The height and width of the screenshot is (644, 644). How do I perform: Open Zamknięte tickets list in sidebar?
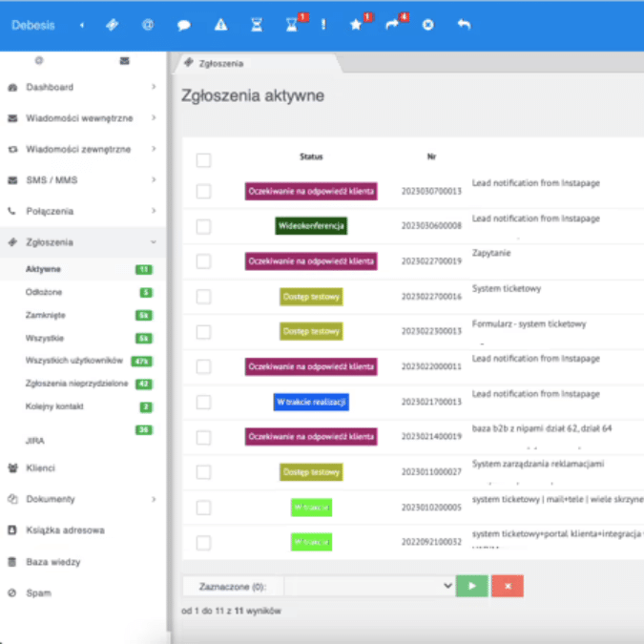(x=46, y=315)
